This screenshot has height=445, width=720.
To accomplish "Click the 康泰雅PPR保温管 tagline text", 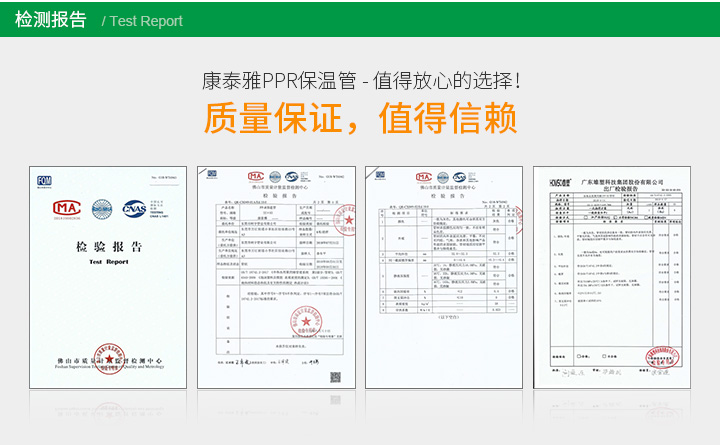I will coord(360,79).
